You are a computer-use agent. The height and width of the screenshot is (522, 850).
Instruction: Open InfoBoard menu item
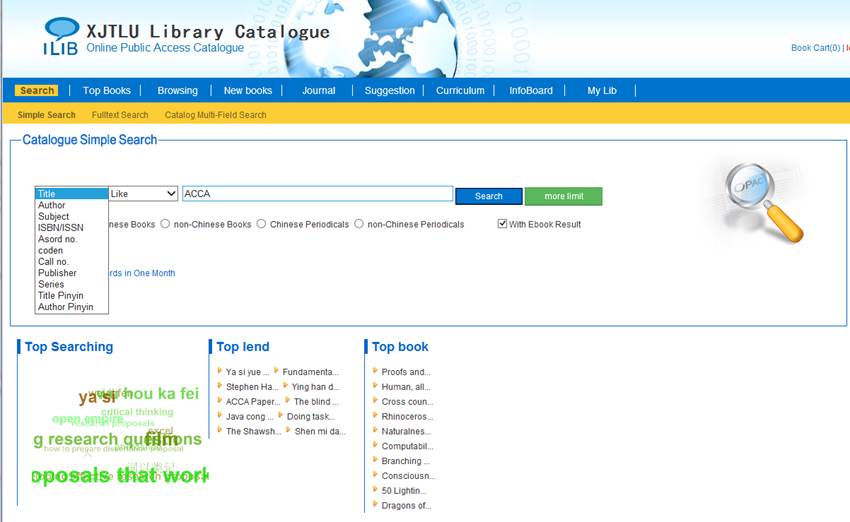point(531,91)
